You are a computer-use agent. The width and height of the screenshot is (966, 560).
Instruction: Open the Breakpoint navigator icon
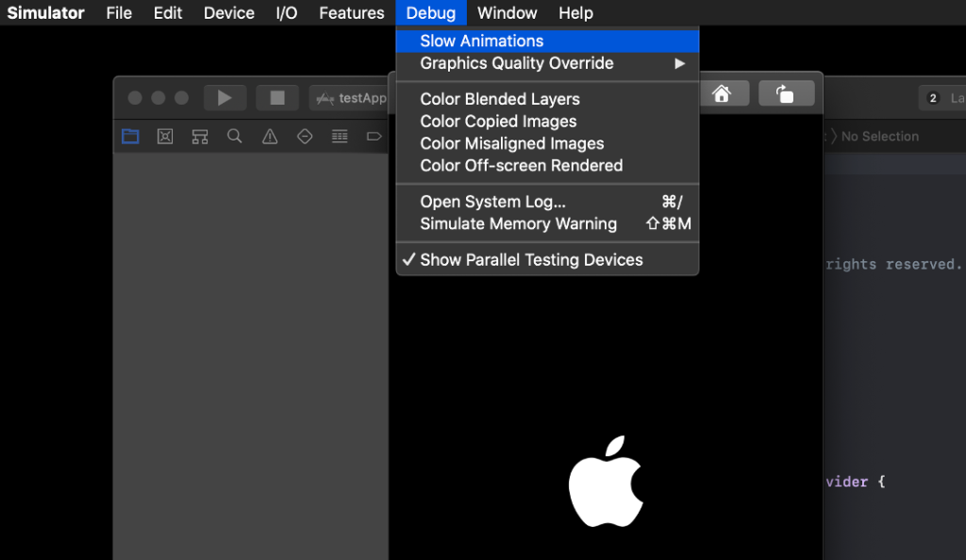374,136
